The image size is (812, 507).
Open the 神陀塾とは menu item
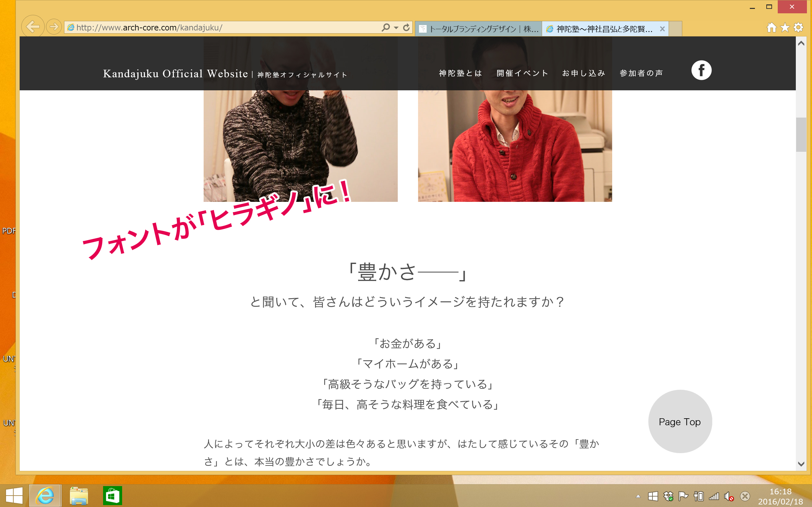[460, 73]
